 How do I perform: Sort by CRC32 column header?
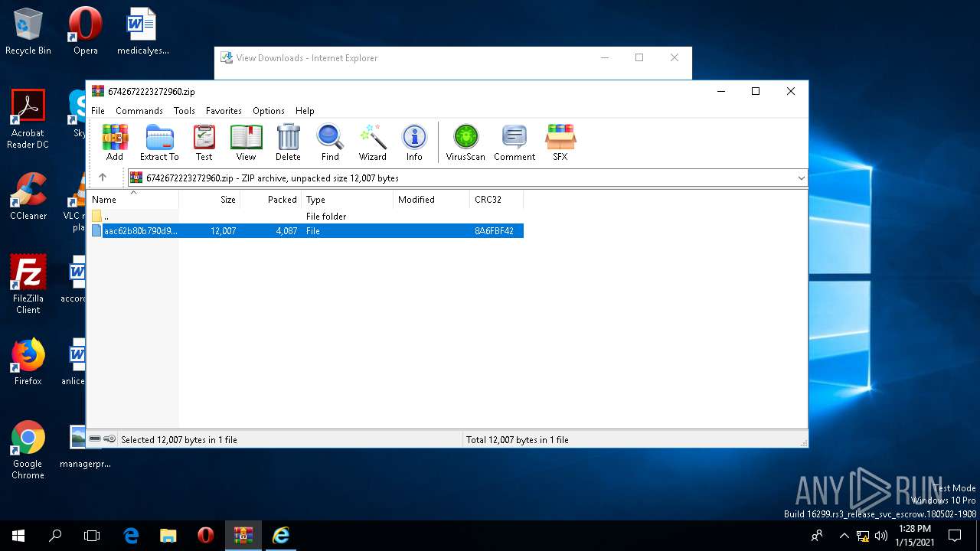point(497,199)
